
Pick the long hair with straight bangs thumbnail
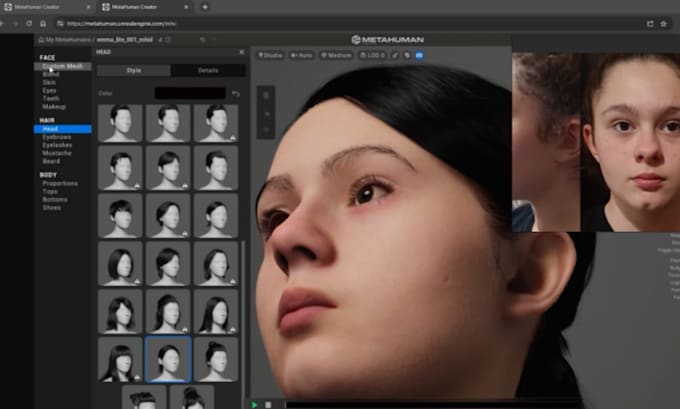pos(120,360)
